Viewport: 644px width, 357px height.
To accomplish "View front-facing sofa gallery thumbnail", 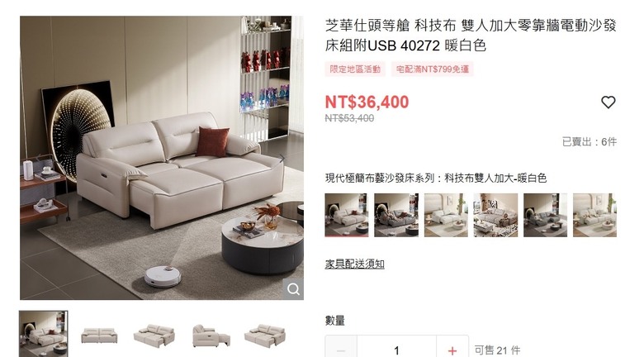I will coord(99,336).
